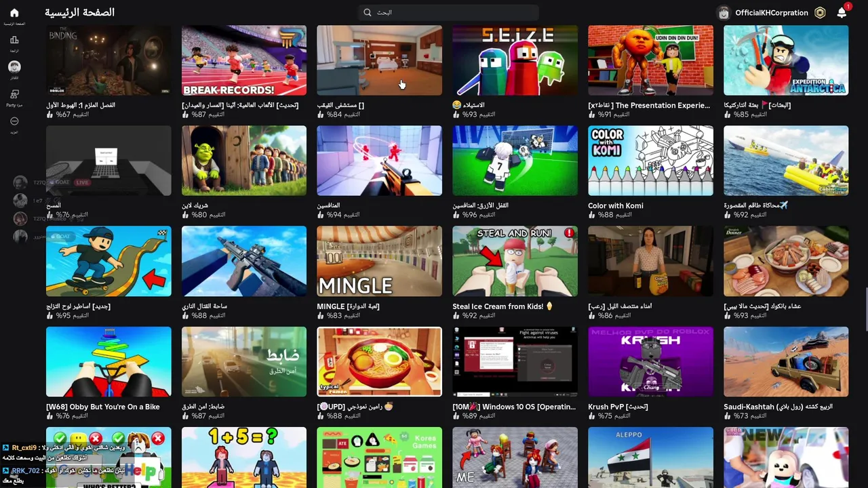Open the Robux hexagon icon

pyautogui.click(x=820, y=12)
